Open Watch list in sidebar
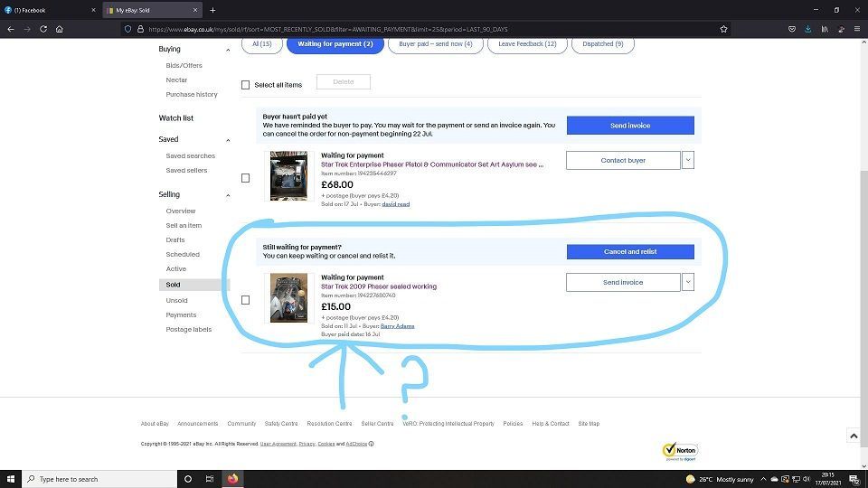The image size is (868, 488). tap(176, 117)
